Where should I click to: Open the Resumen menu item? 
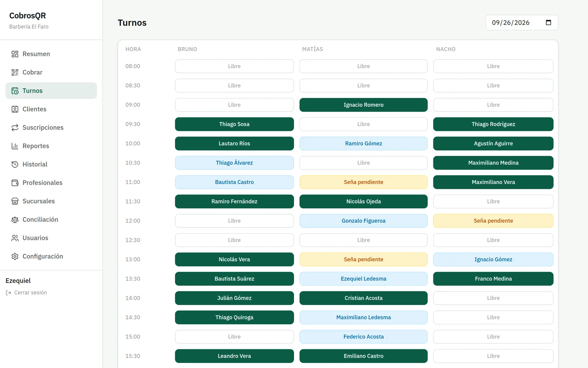pyautogui.click(x=51, y=54)
